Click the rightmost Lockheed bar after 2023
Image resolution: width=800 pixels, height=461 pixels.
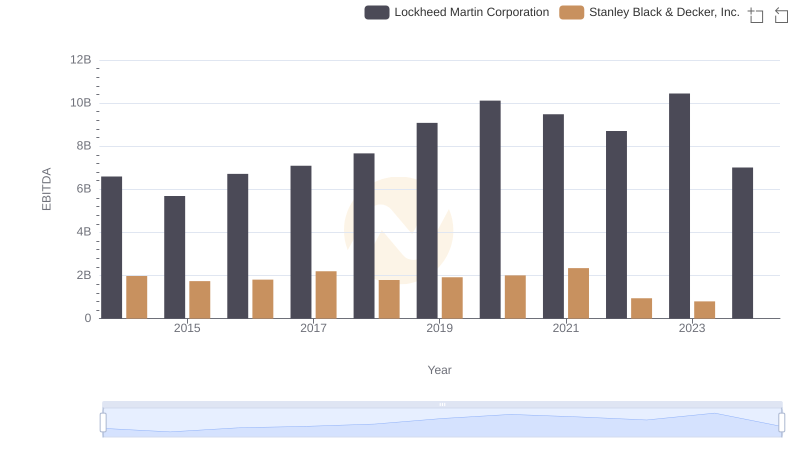[742, 243]
